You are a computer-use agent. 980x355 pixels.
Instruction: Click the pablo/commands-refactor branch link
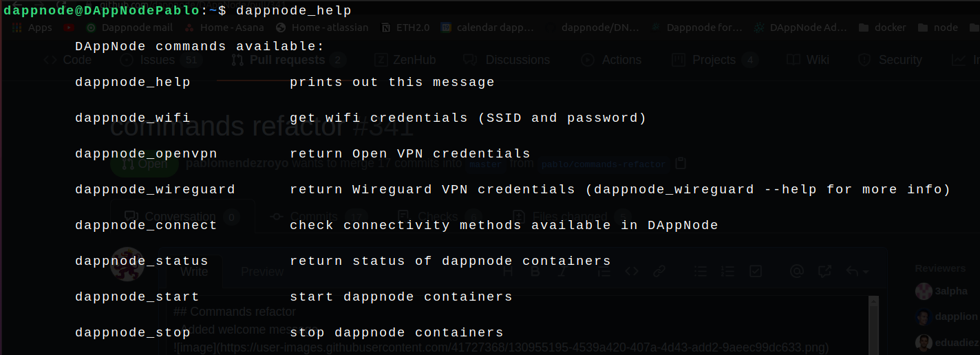tap(604, 164)
